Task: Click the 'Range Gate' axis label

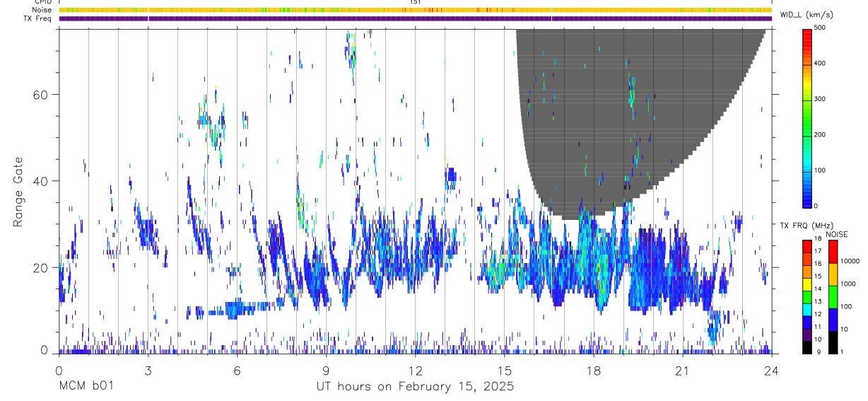Action: click(18, 192)
